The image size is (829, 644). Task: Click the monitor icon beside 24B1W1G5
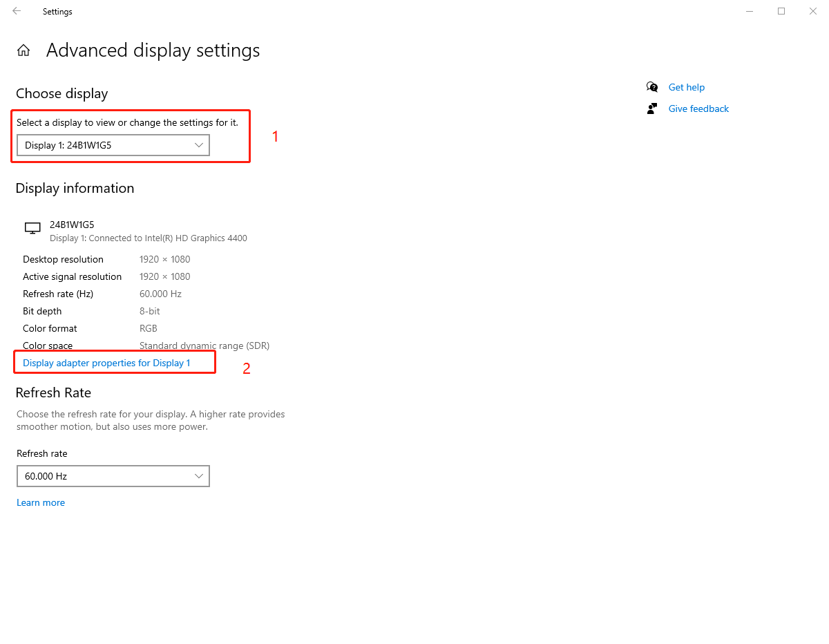[x=32, y=228]
